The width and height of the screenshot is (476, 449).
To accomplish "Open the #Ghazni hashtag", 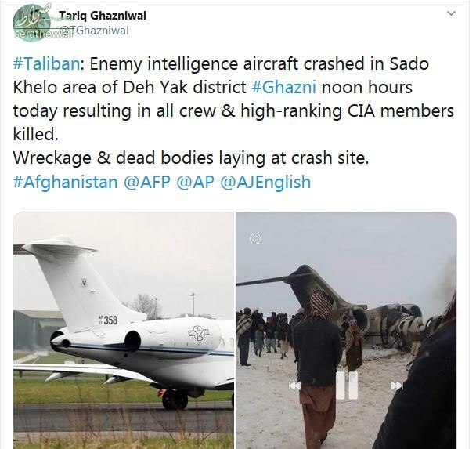I will click(284, 87).
